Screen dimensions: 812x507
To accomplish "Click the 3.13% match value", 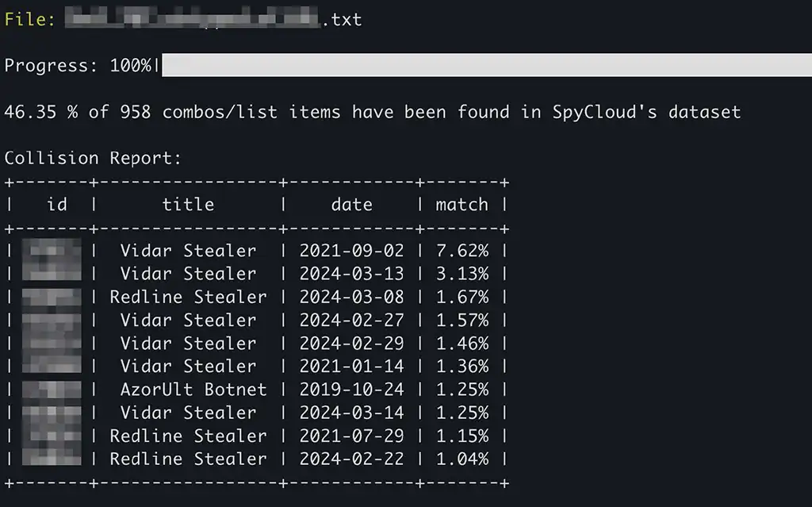I will 462,274.
